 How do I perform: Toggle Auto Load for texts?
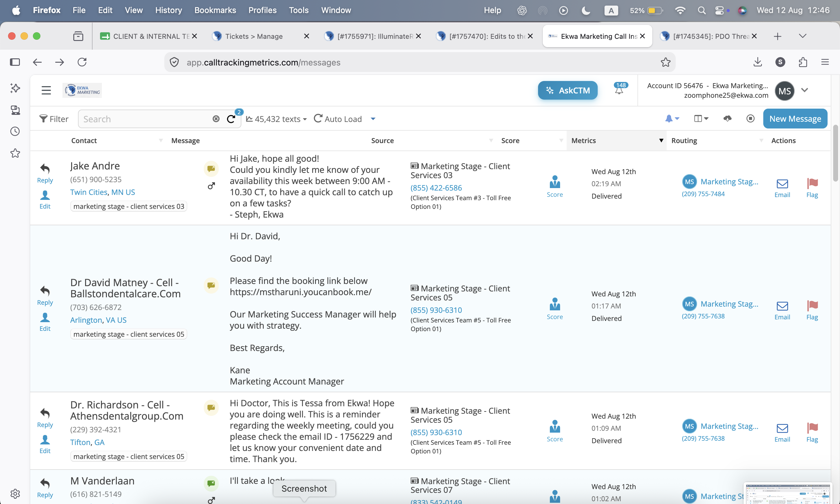tap(338, 119)
